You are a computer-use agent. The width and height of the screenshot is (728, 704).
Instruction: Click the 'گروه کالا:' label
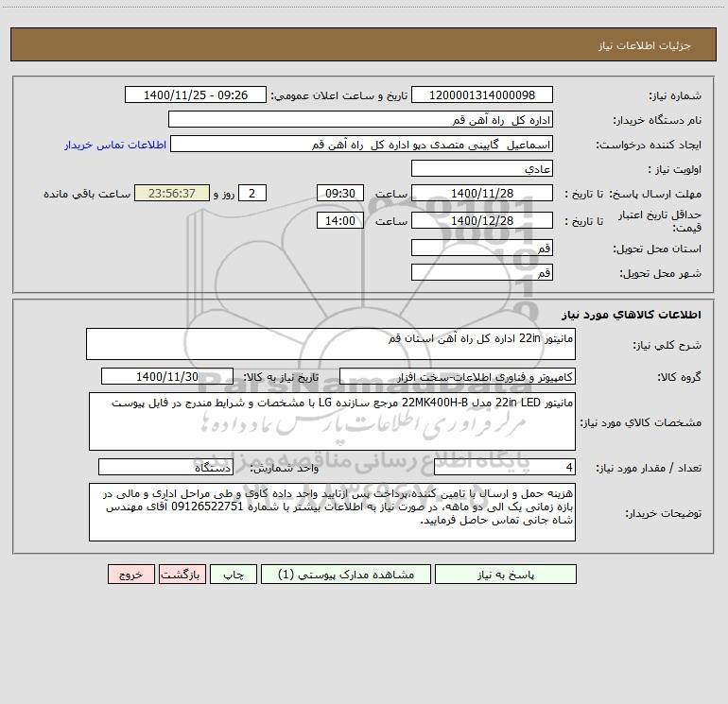(679, 377)
